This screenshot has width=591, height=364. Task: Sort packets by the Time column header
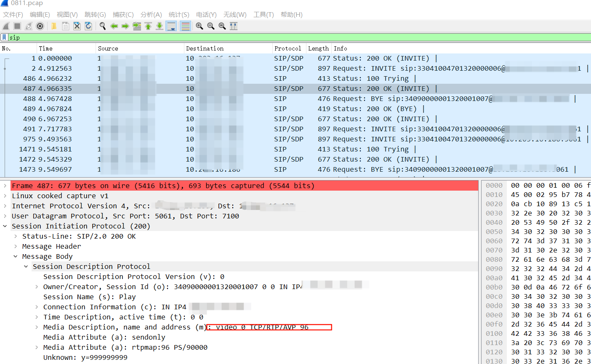[x=66, y=48]
